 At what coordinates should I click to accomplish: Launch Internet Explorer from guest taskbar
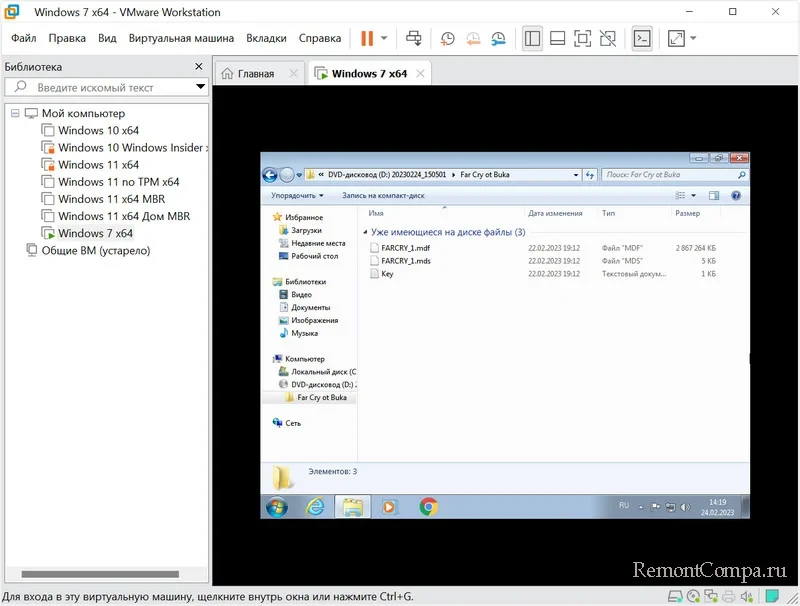coord(315,507)
